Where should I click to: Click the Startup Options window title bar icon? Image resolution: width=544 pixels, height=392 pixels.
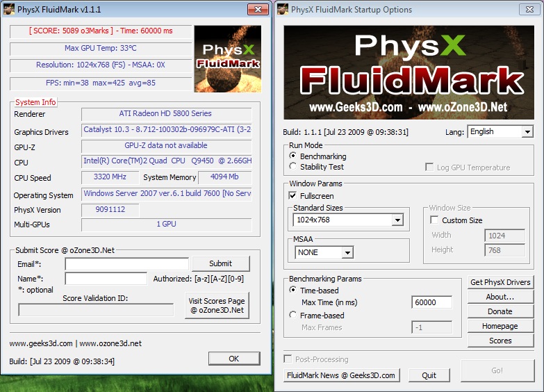point(283,9)
